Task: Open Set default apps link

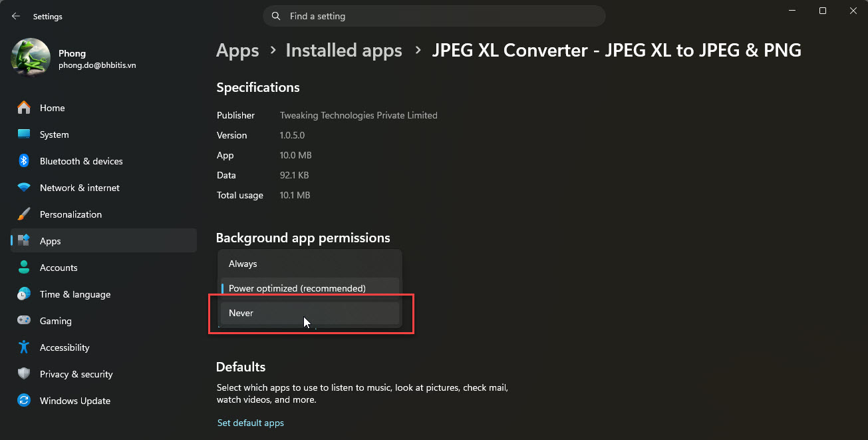Action: [x=251, y=423]
